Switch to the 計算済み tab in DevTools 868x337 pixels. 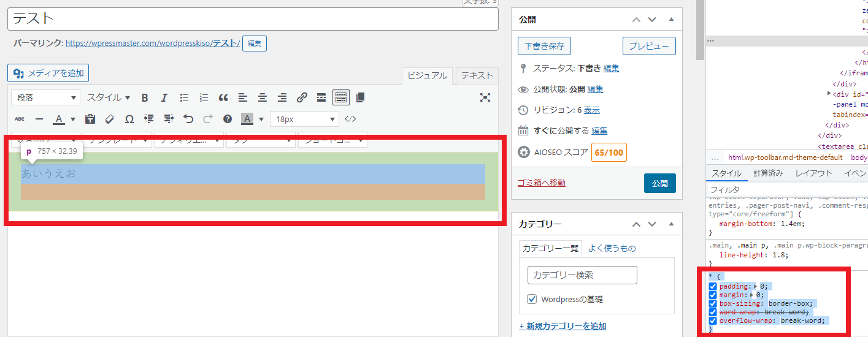pos(768,173)
